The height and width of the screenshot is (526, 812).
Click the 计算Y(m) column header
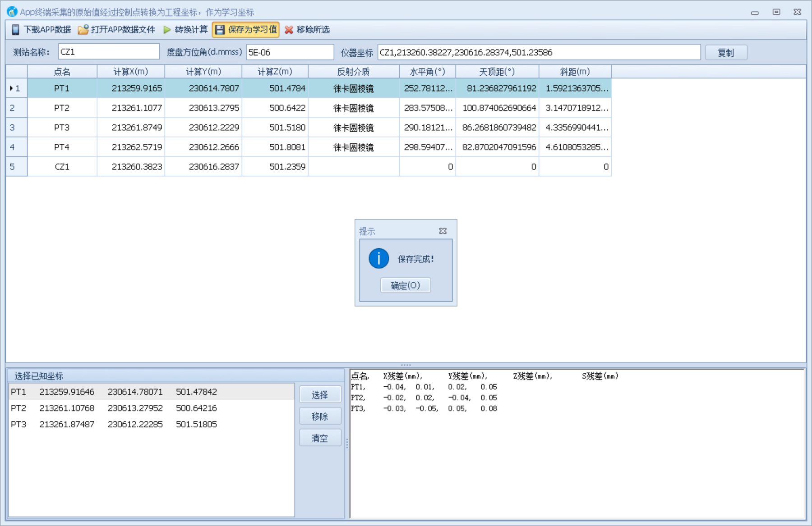point(203,72)
